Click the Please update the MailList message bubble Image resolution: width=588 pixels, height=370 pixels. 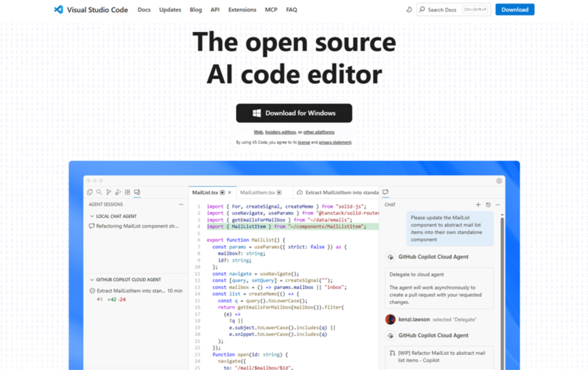450,228
